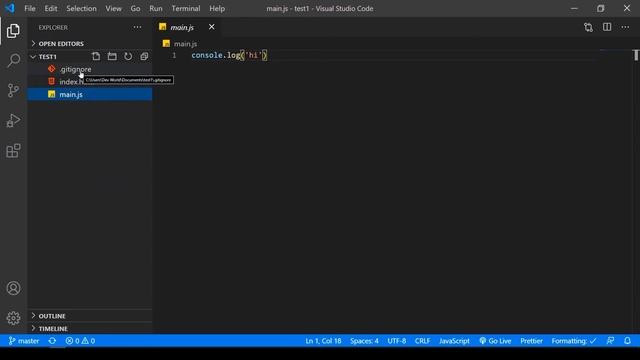Image resolution: width=640 pixels, height=360 pixels.
Task: Open the Run menu
Action: tap(156, 8)
